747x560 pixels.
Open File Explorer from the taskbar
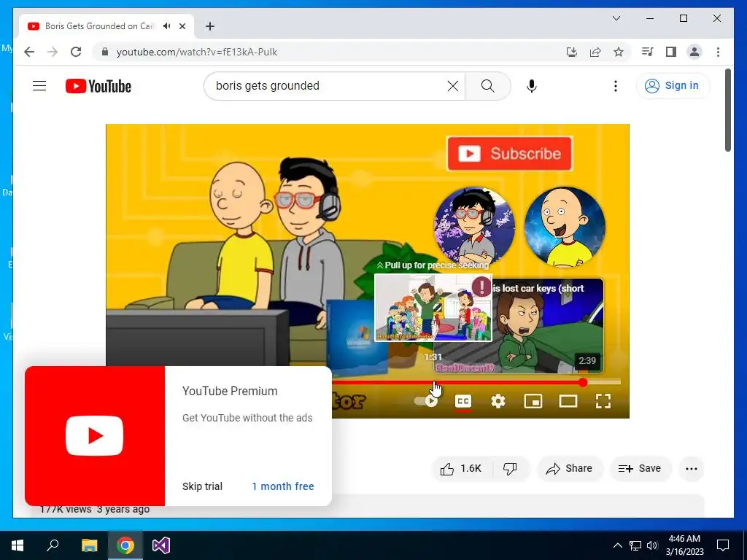(x=89, y=545)
